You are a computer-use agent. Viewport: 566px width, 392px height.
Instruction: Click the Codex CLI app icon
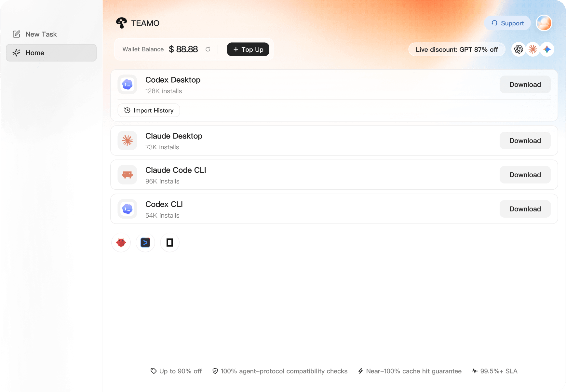coord(127,209)
